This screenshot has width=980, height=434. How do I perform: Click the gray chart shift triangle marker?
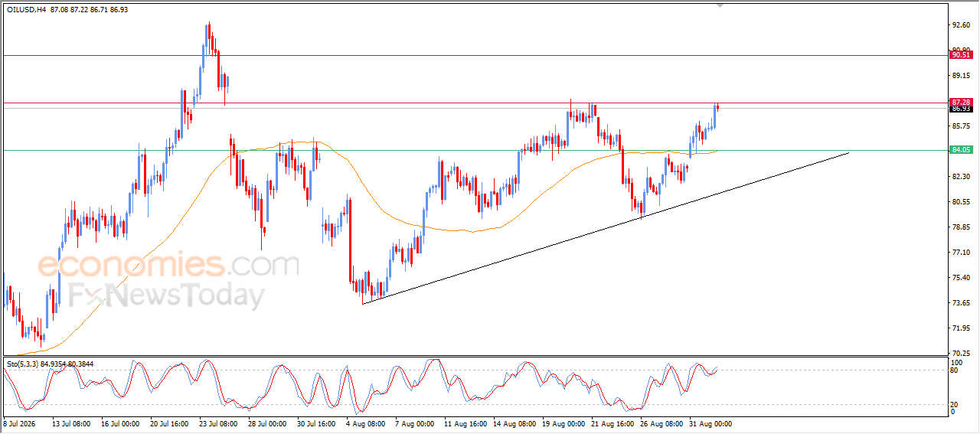[x=720, y=5]
